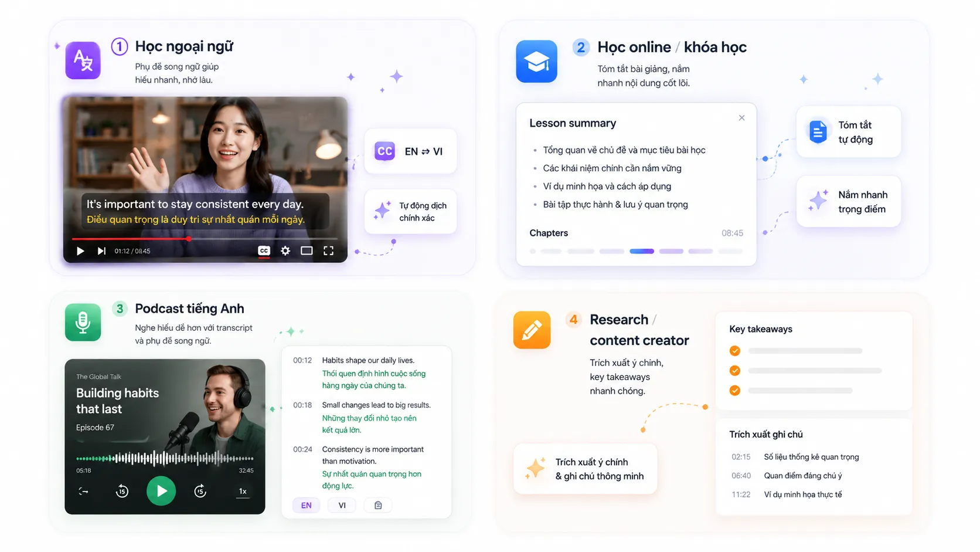Image resolution: width=980 pixels, height=552 pixels.
Task: Switch transcript to VI tab
Action: click(342, 505)
